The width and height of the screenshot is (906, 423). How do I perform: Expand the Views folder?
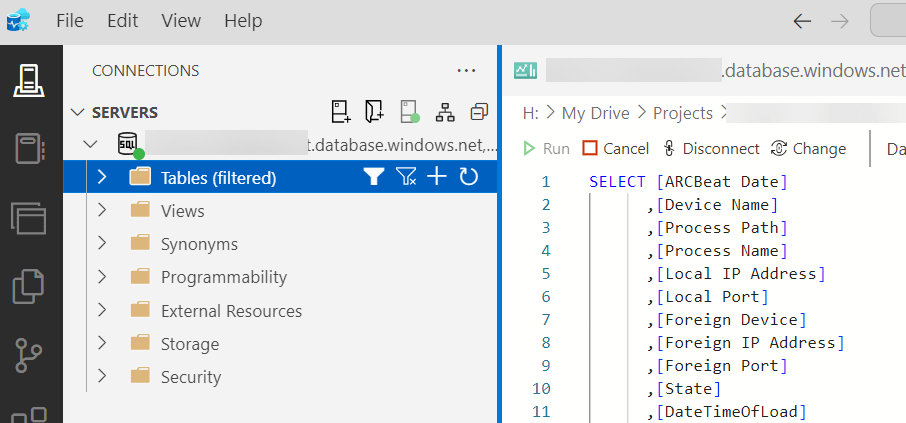coord(101,211)
